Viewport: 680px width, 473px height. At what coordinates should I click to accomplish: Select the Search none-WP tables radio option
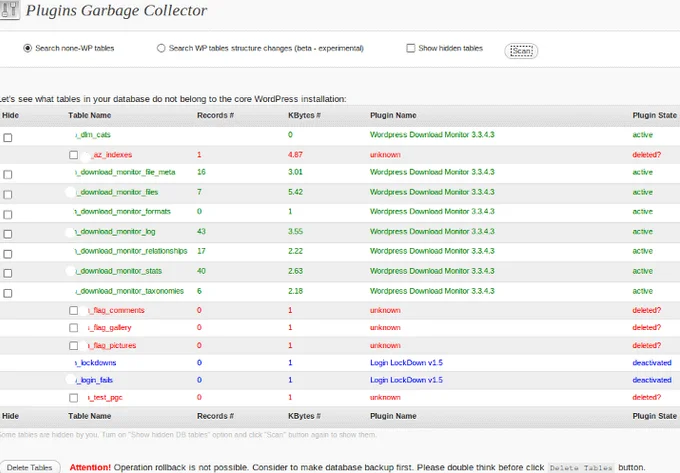click(27, 48)
